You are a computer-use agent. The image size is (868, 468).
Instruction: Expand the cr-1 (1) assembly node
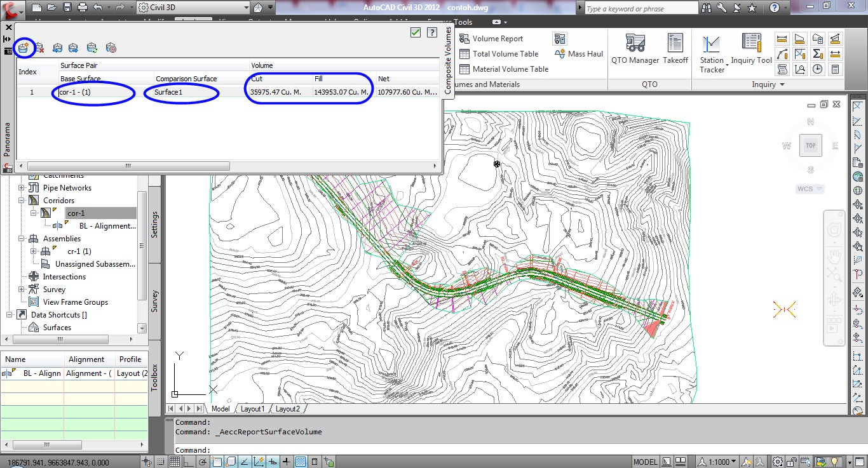pyautogui.click(x=34, y=251)
